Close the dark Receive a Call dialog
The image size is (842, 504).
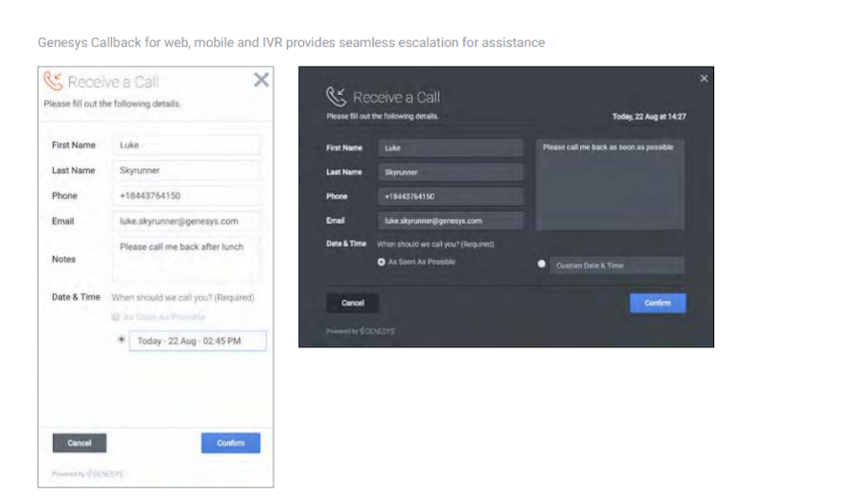pyautogui.click(x=703, y=78)
